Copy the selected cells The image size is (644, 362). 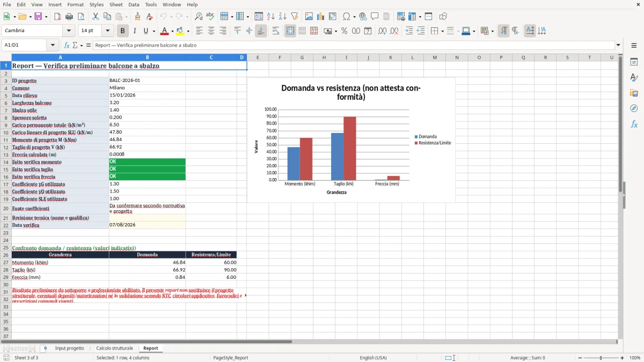[107, 17]
